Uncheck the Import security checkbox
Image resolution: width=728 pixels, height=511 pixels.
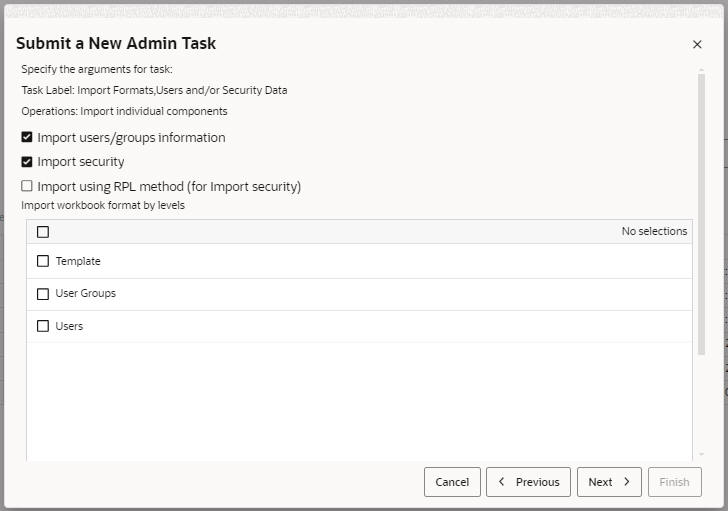(27, 162)
